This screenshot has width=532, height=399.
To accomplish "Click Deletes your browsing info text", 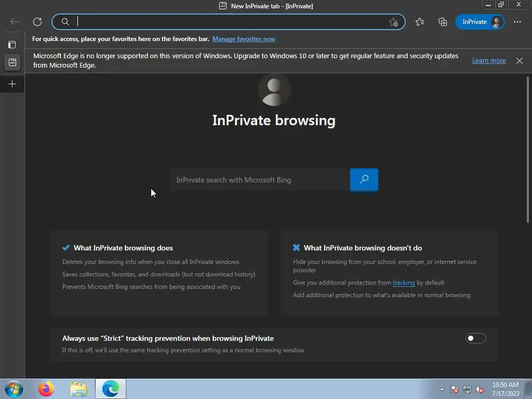I will (151, 262).
